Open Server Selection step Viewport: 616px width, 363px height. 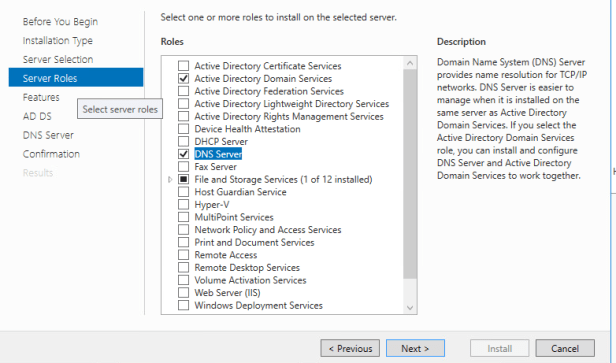pos(58,59)
